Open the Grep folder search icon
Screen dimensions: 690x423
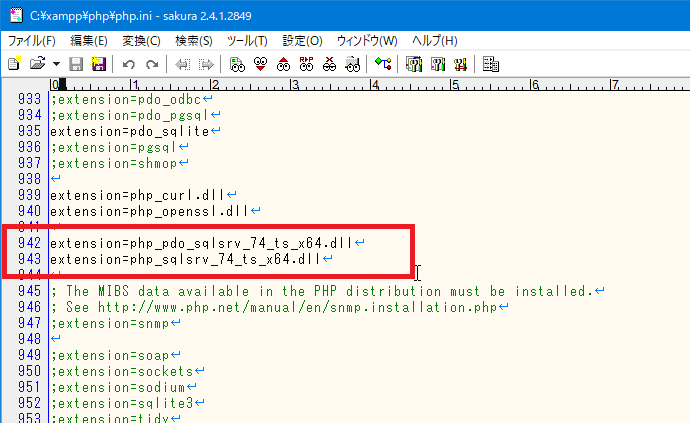click(x=352, y=63)
